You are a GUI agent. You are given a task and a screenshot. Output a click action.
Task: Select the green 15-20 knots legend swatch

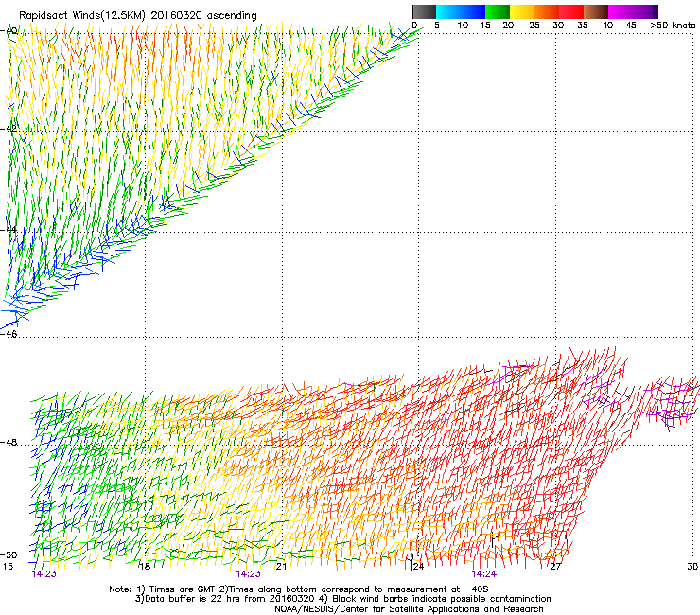[498, 11]
